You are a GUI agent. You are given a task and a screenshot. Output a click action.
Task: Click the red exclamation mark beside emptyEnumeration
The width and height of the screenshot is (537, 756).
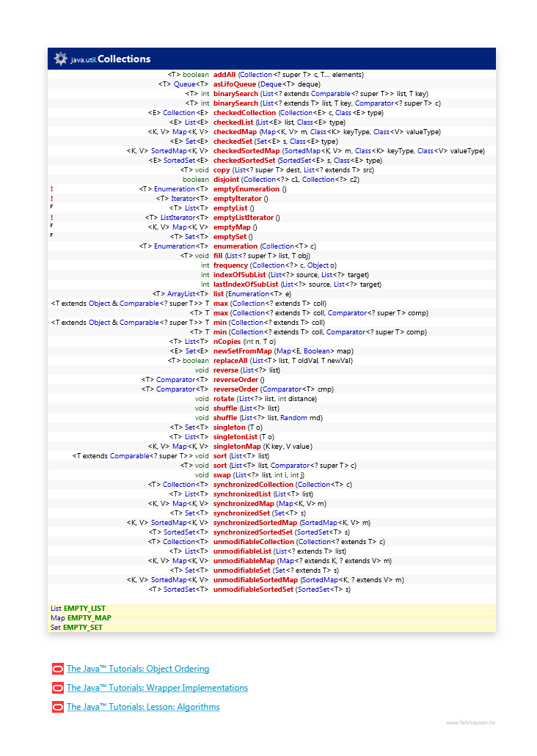51,189
